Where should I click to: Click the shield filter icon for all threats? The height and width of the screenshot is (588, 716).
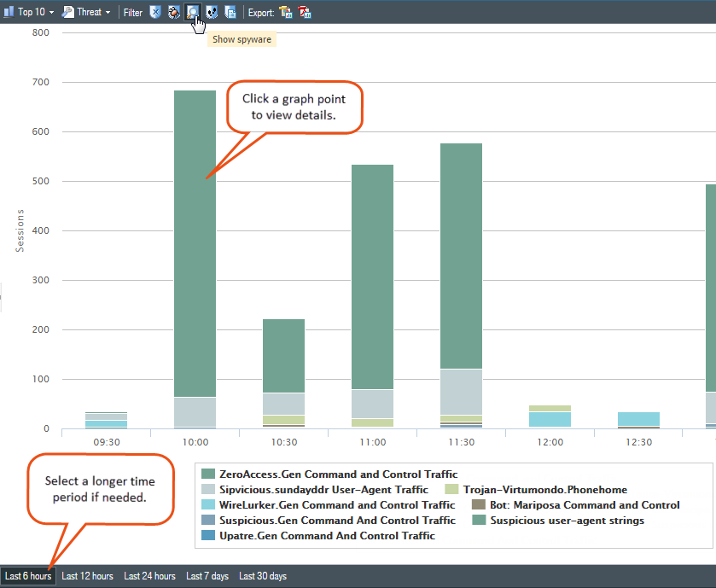(155, 12)
